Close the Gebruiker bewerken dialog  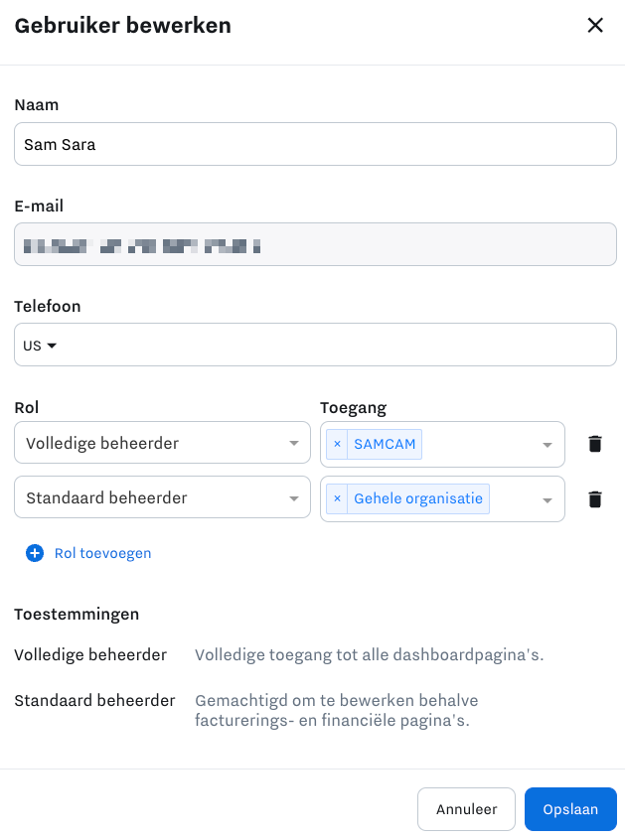(595, 25)
